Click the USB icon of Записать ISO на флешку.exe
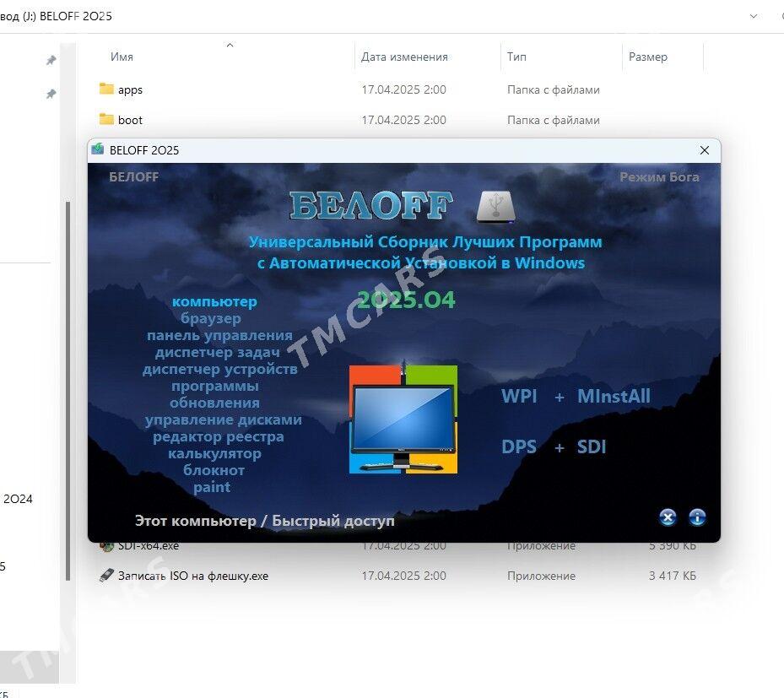The height and width of the screenshot is (698, 784). pos(106,576)
